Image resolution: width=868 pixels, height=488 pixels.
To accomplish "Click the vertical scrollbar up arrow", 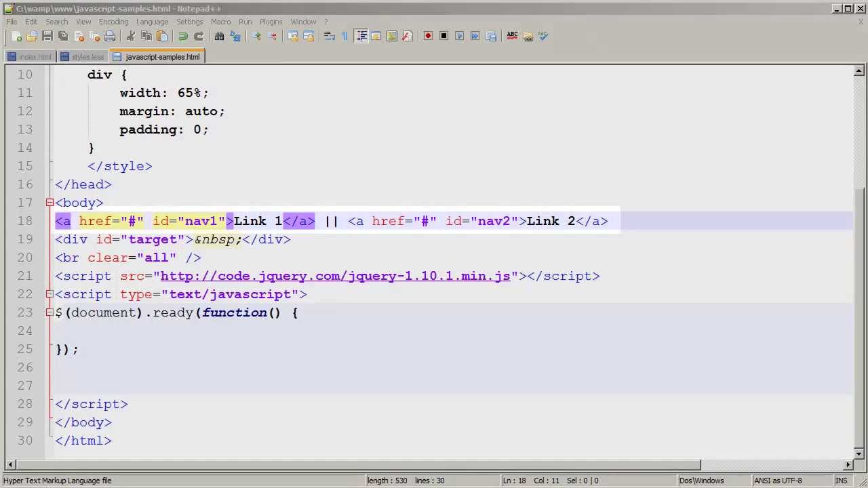I will (x=859, y=70).
